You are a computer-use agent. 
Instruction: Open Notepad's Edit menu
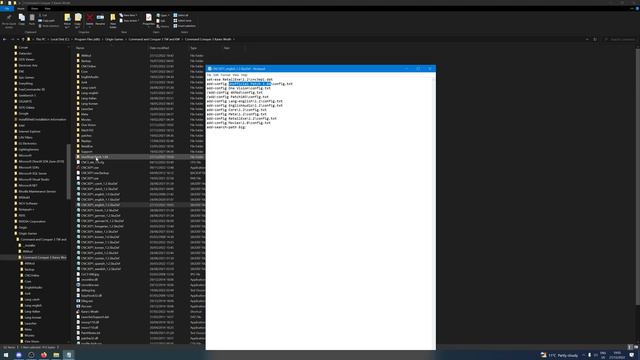(x=216, y=75)
